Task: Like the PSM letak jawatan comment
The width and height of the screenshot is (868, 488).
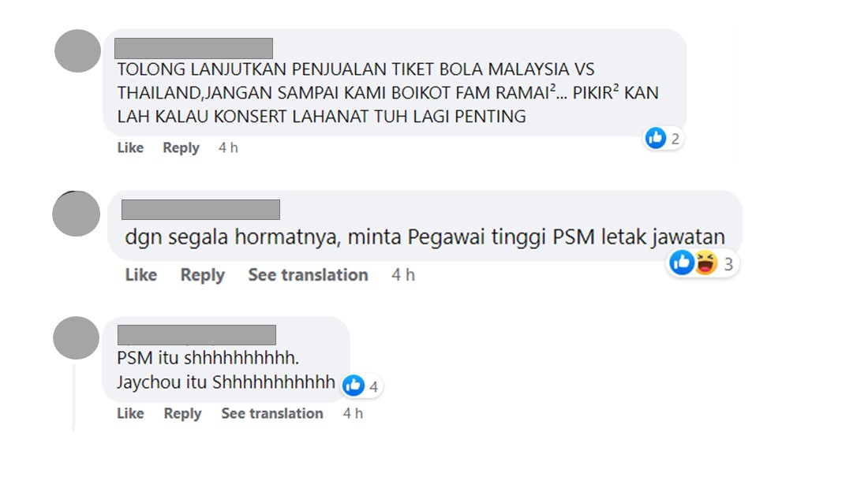Action: tap(140, 275)
